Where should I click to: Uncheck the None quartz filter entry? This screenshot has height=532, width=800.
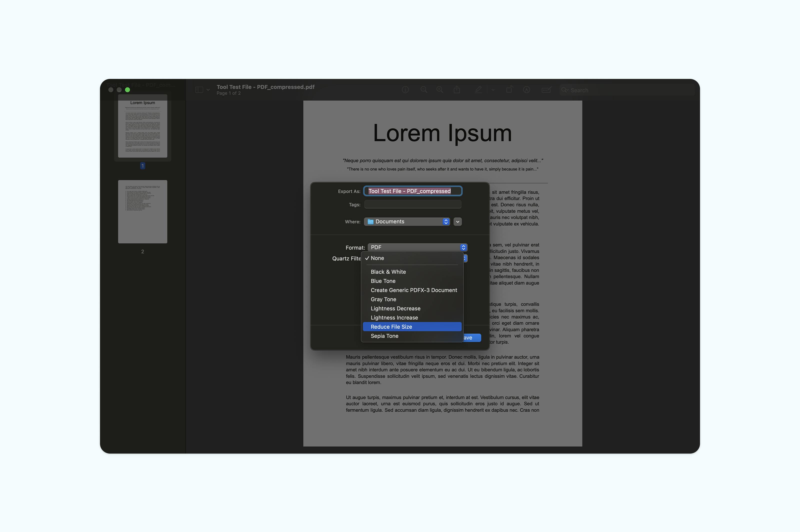point(377,258)
